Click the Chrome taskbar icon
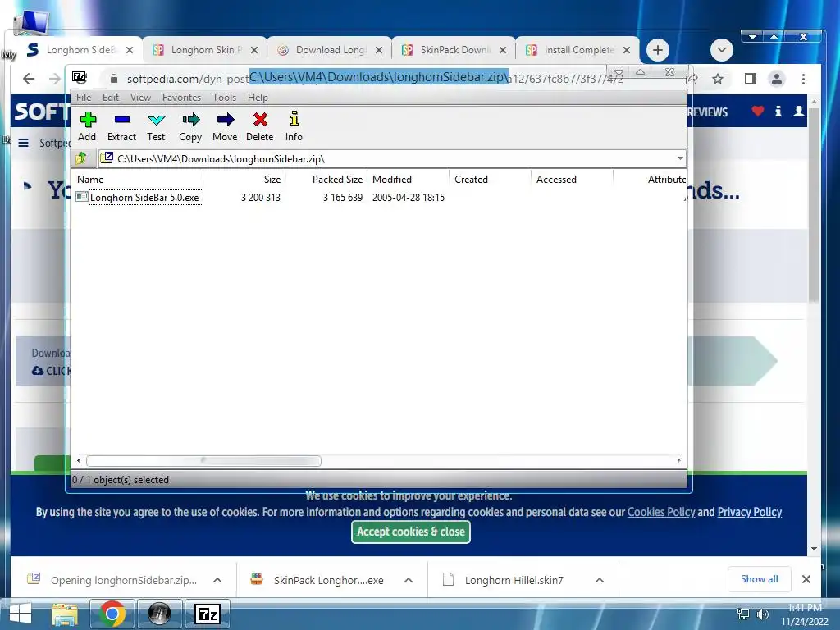This screenshot has height=630, width=840. pyautogui.click(x=112, y=614)
